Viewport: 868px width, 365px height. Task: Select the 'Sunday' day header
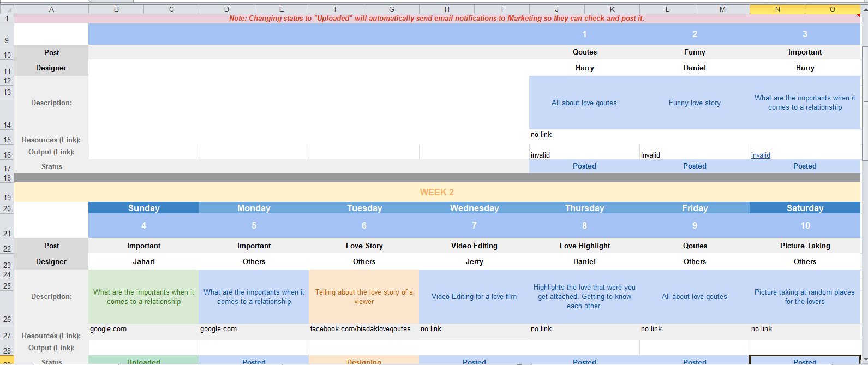[143, 208]
